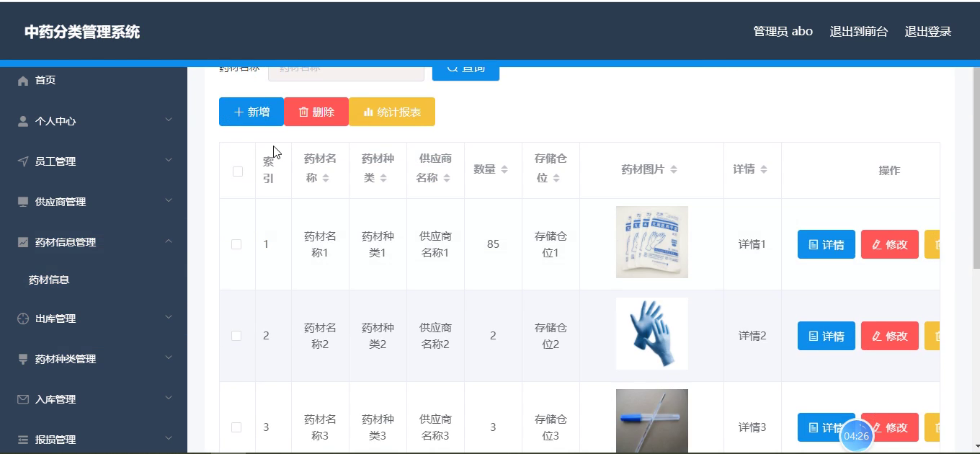This screenshot has width=980, height=454.
Task: Click 详情 button for row 1
Action: [x=827, y=244]
